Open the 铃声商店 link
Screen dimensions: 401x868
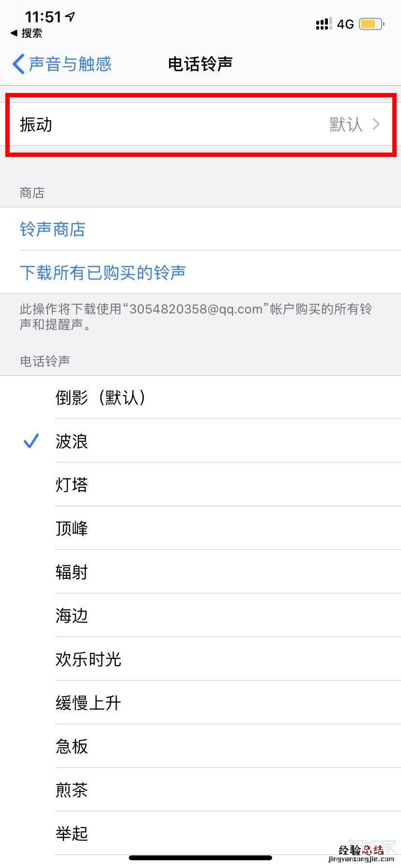[53, 229]
